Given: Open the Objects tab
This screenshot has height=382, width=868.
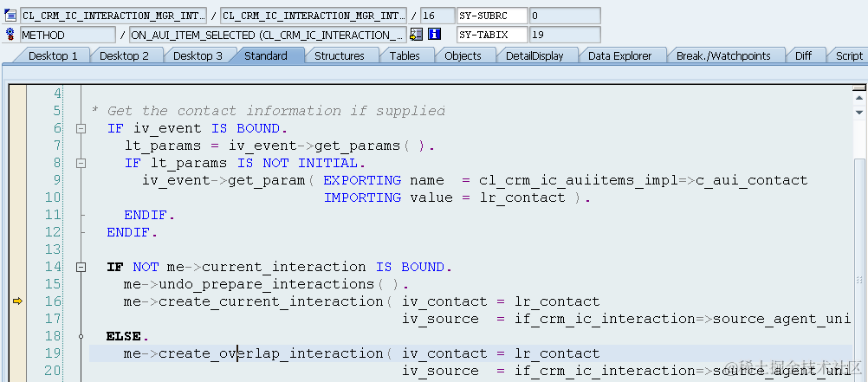Looking at the screenshot, I should click(x=463, y=56).
